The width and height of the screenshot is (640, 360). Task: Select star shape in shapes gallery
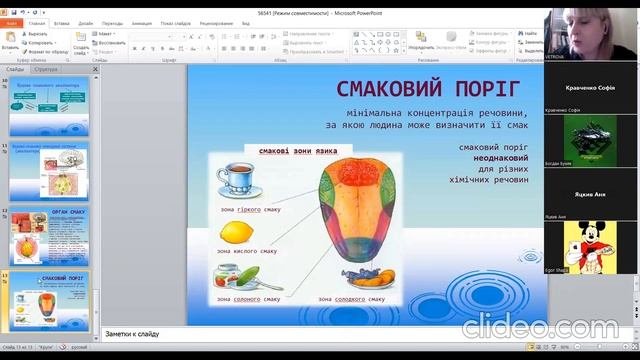coord(396,51)
